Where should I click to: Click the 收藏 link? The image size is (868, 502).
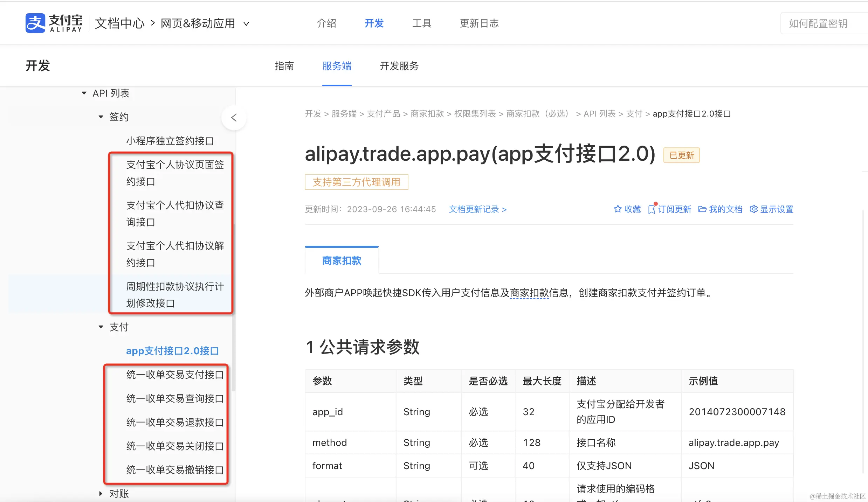click(x=633, y=209)
